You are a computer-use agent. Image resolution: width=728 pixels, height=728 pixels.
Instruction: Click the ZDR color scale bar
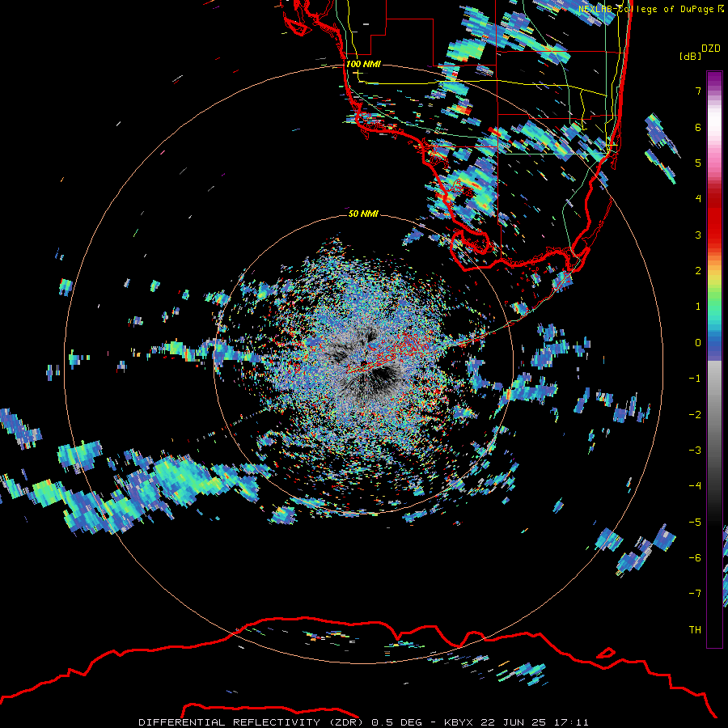[x=714, y=359]
